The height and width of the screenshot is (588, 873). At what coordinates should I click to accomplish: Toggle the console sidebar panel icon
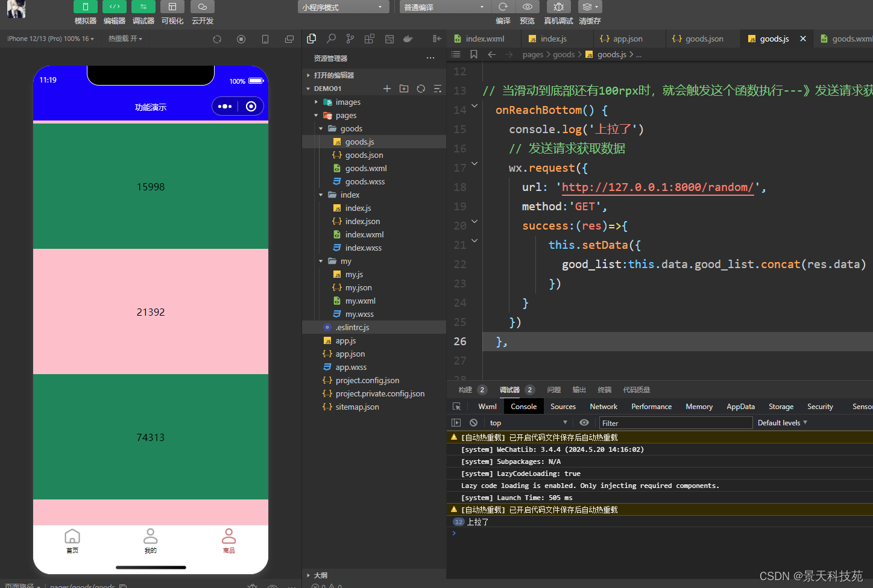pyautogui.click(x=456, y=423)
